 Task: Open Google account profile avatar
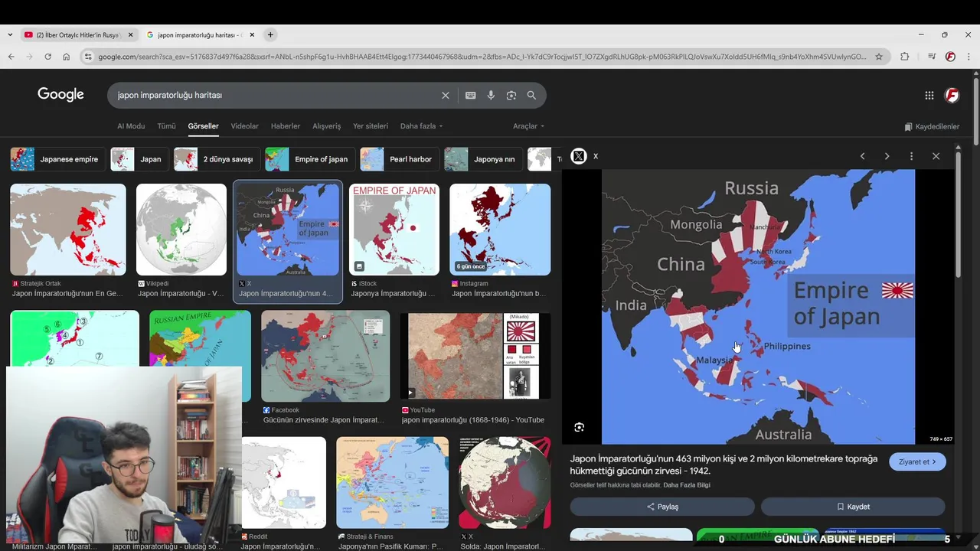tap(952, 96)
